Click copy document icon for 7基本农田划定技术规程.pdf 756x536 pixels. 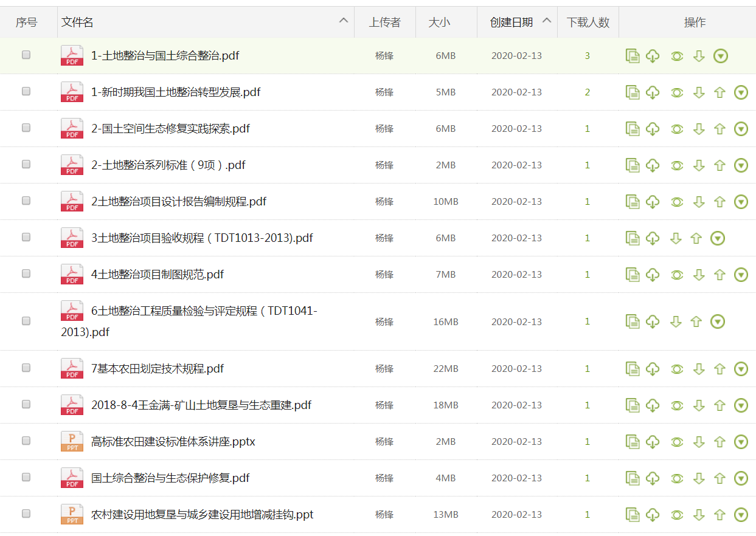(633, 369)
